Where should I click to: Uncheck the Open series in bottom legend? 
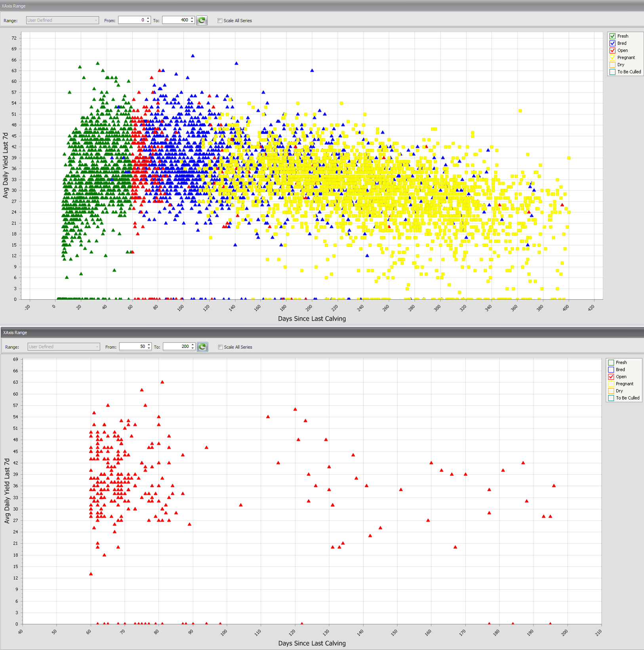point(611,376)
